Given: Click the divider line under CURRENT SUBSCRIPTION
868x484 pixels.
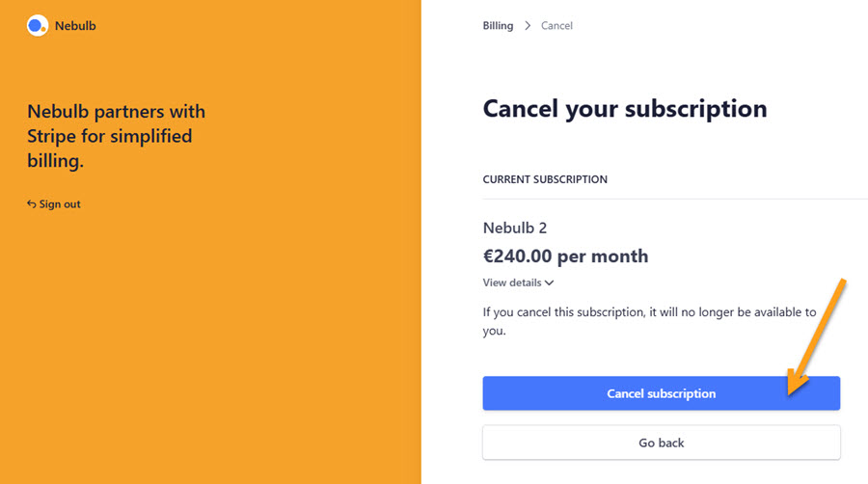Looking at the screenshot, I should [x=675, y=199].
